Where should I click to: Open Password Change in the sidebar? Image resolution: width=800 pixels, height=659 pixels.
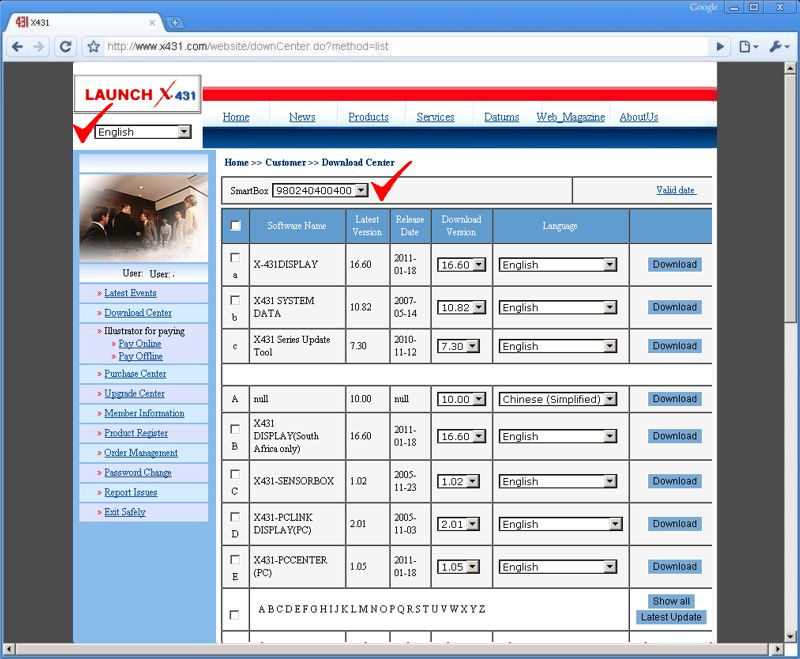138,473
